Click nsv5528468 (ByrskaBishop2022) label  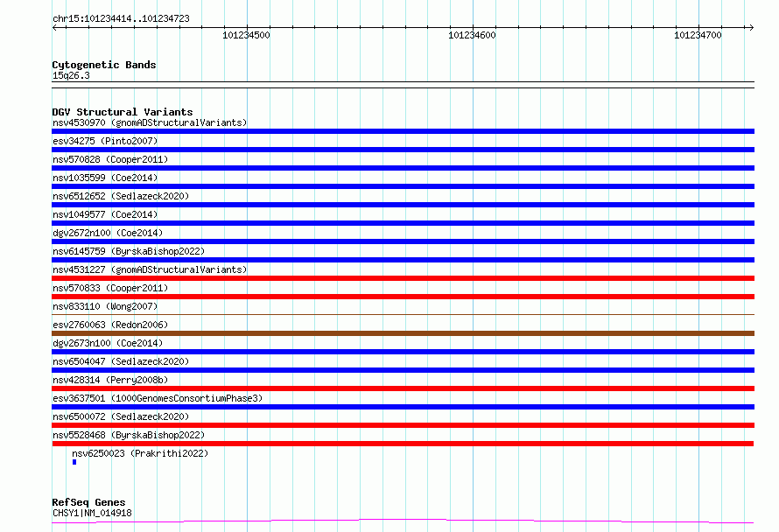[x=129, y=435]
